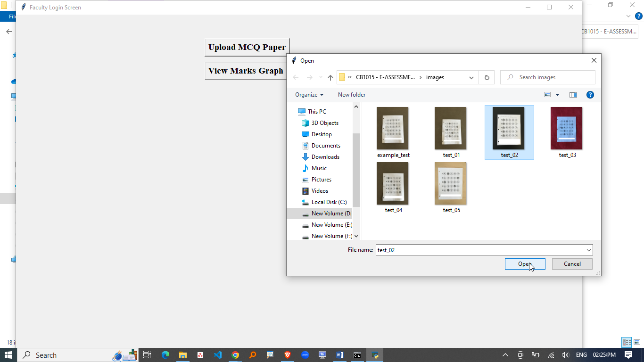
Task: Click the navigation tree scroll-up arrow
Action: click(x=356, y=107)
